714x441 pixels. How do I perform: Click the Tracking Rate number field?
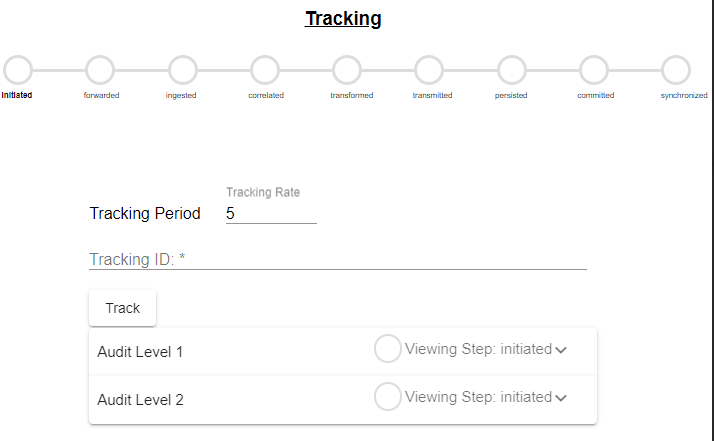click(270, 213)
